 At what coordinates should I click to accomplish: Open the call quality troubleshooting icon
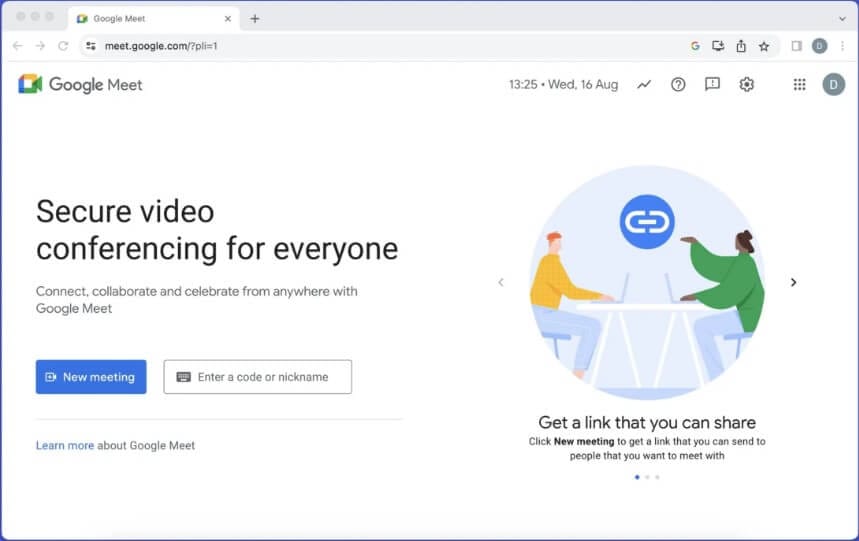[x=644, y=84]
